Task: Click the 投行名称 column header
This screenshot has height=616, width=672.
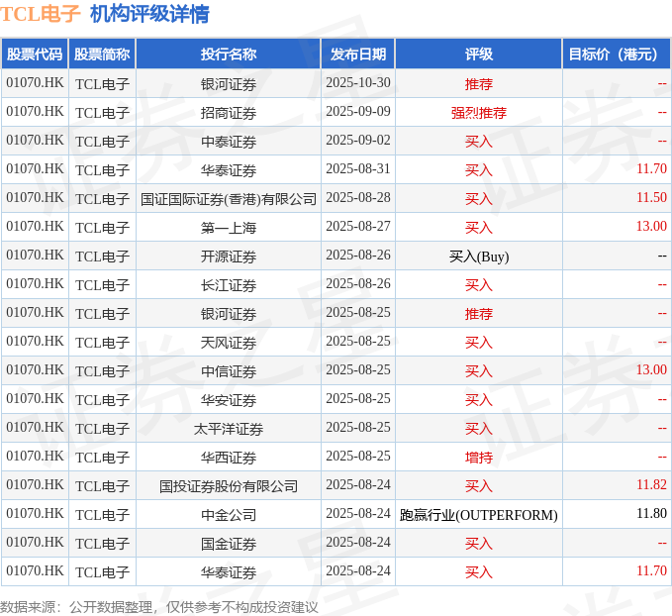Action: point(229,54)
